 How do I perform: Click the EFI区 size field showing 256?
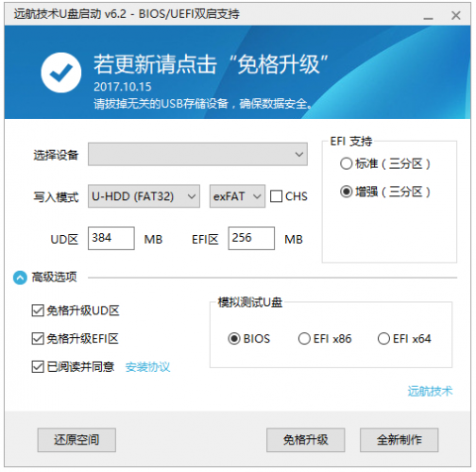pos(251,238)
